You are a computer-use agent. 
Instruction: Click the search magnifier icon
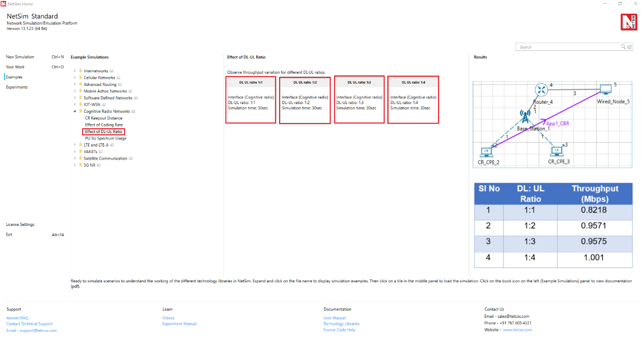(x=623, y=47)
